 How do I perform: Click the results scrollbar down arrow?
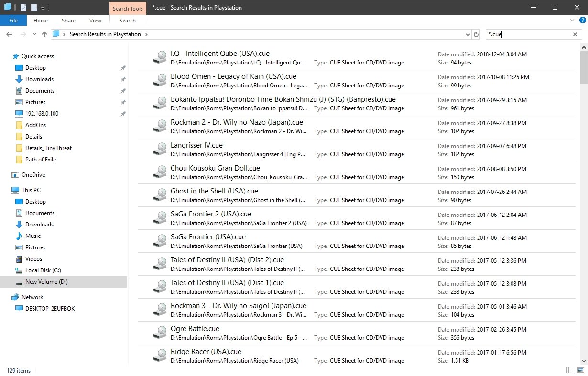[584, 361]
